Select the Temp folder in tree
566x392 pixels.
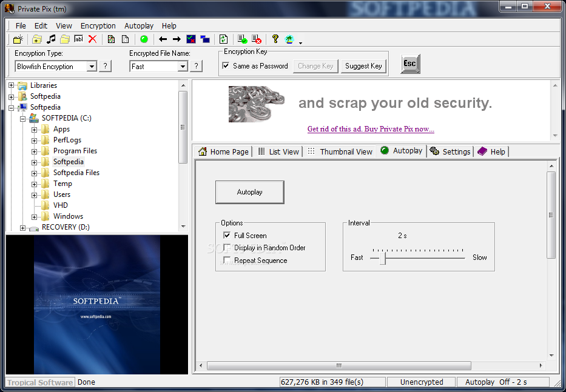point(62,184)
